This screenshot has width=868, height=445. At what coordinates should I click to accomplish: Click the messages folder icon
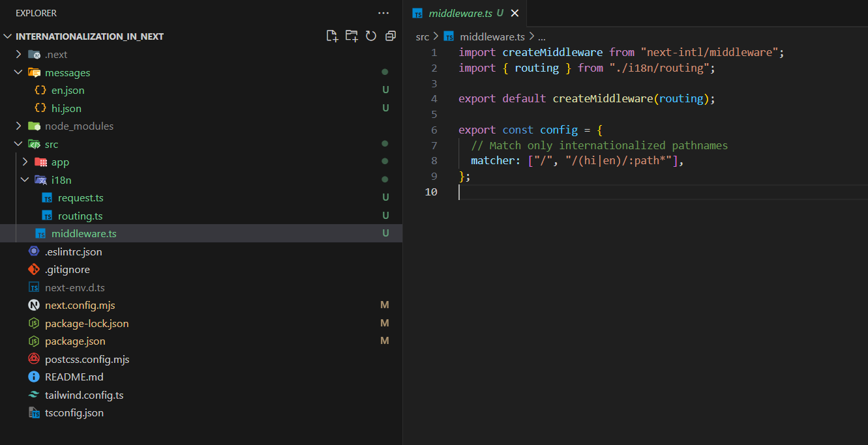[x=34, y=72]
